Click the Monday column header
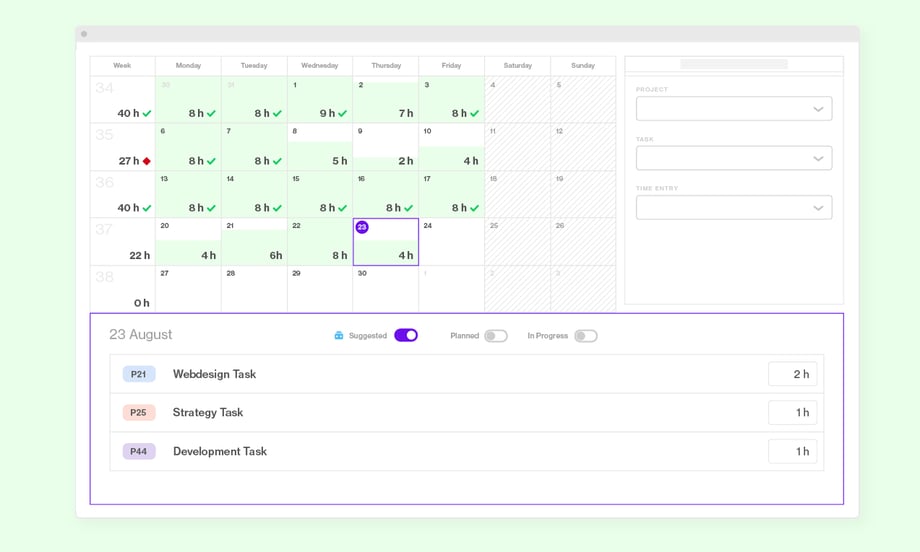Screen dimensions: 920x552 coord(188,66)
